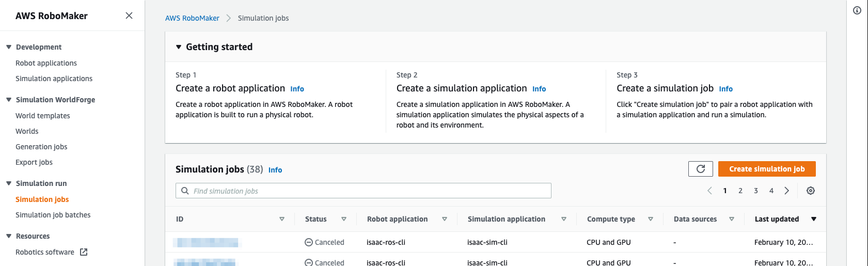Viewport: 868px width, 266px height.
Task: Open Info link for Create a simulation application
Action: [x=539, y=89]
